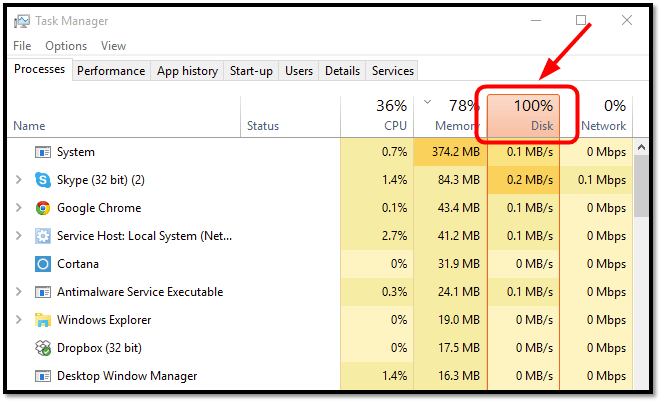The height and width of the screenshot is (403, 662).
Task: Switch to the Services tab
Action: point(393,71)
